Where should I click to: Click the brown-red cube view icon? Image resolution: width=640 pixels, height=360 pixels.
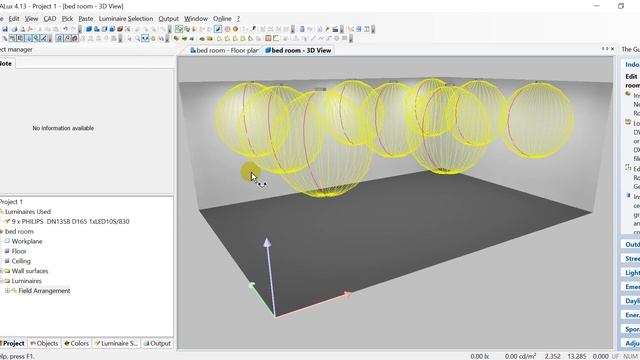tap(120, 29)
